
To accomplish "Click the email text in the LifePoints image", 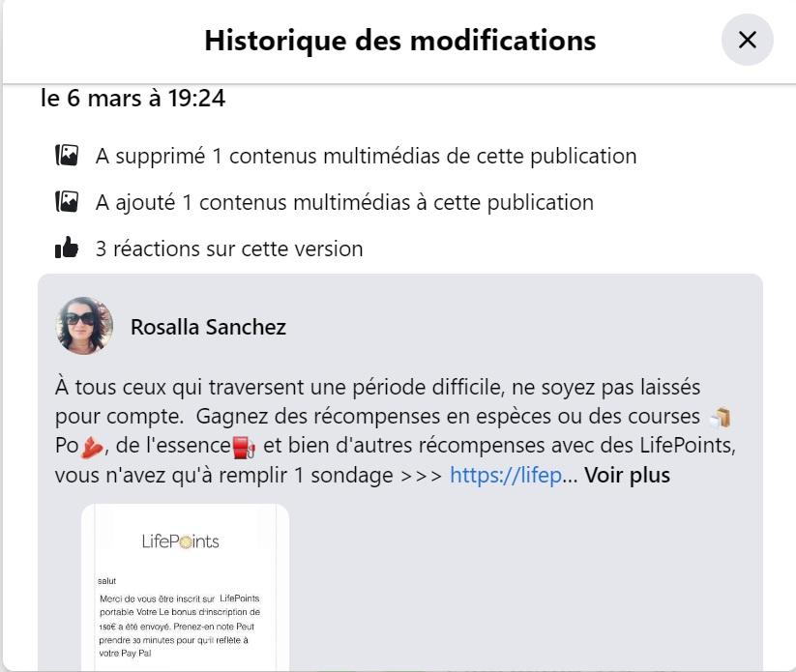I will coord(179,626).
